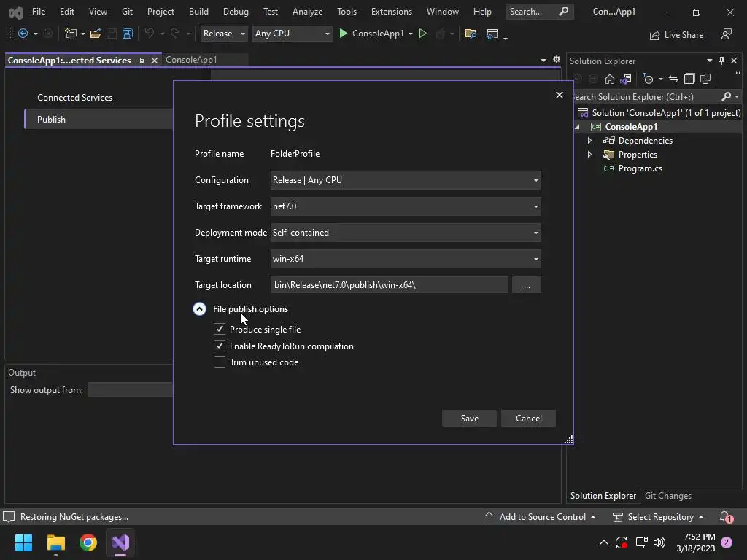Click Start Without Debugging outline play icon

(422, 34)
